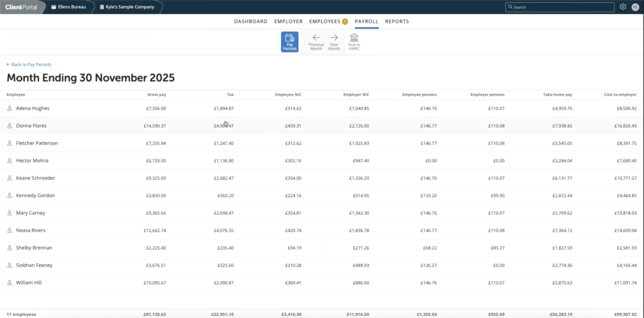Open Adena Hughes's employee profile icon
The width and height of the screenshot is (644, 318).
9,108
